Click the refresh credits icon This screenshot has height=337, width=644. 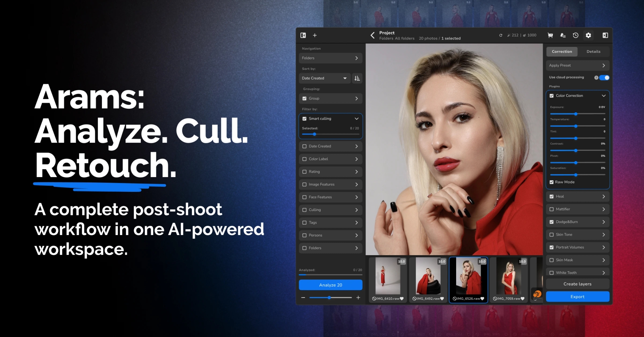click(x=501, y=35)
